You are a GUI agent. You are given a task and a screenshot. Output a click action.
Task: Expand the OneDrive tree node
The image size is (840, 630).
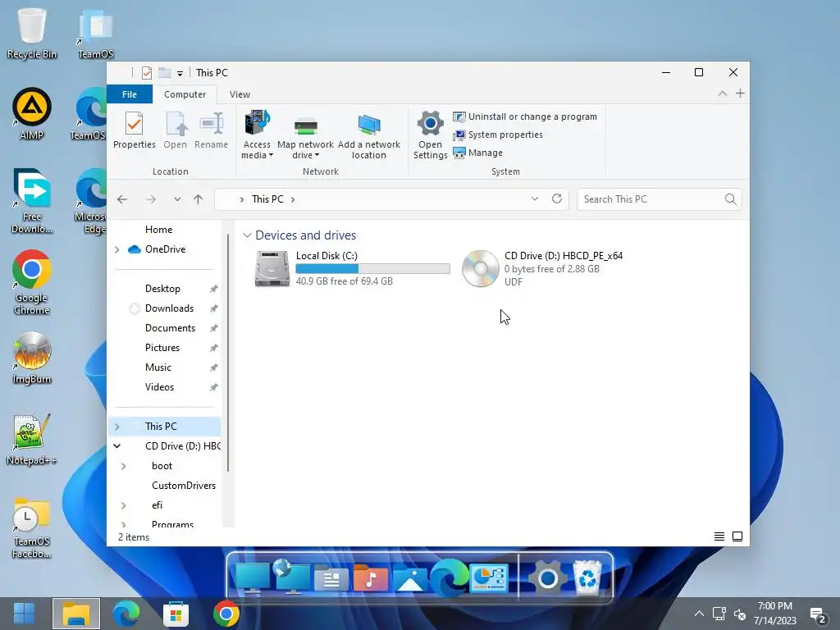point(116,249)
